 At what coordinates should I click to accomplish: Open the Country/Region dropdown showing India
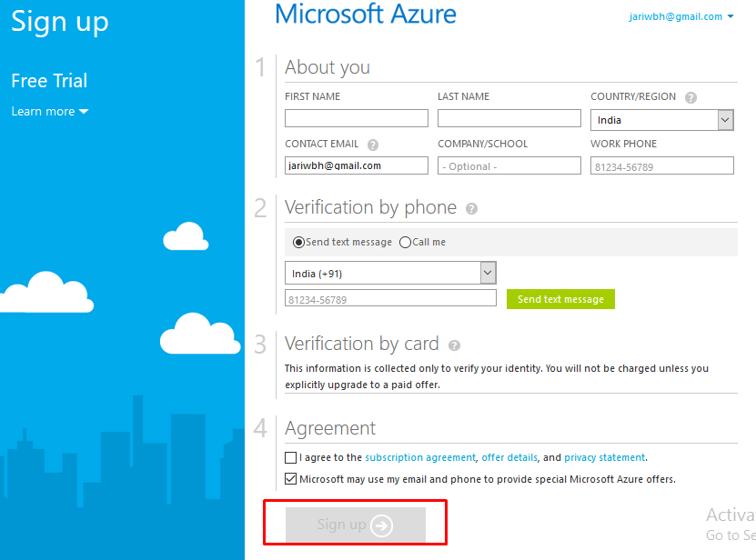click(662, 120)
